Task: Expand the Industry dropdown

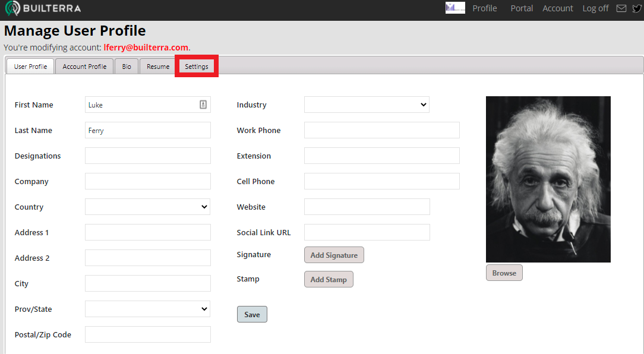Action: [x=367, y=105]
